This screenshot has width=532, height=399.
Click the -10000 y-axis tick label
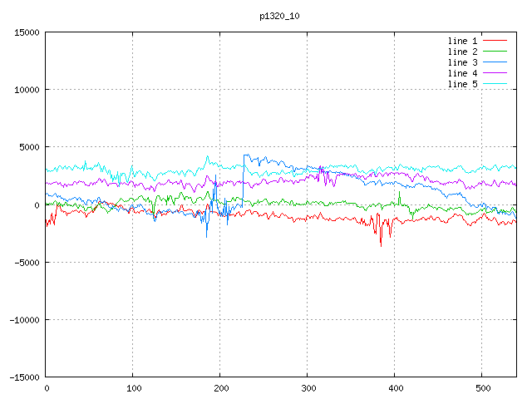[24, 319]
